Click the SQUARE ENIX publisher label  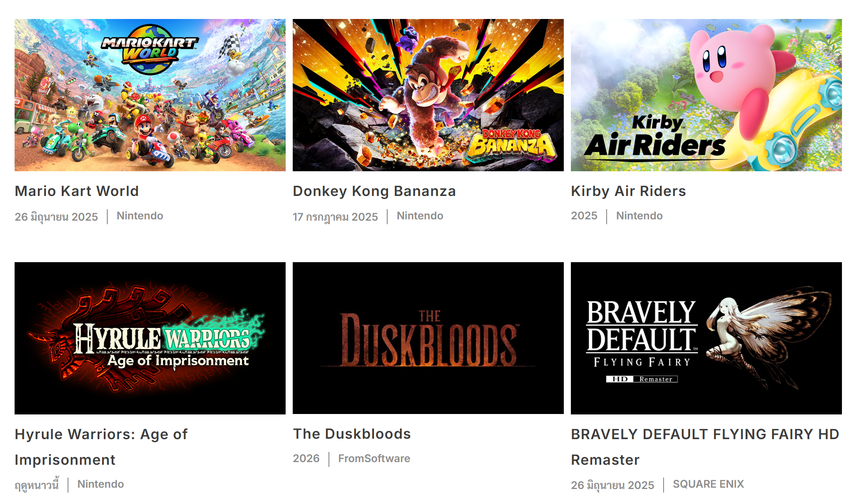[708, 484]
